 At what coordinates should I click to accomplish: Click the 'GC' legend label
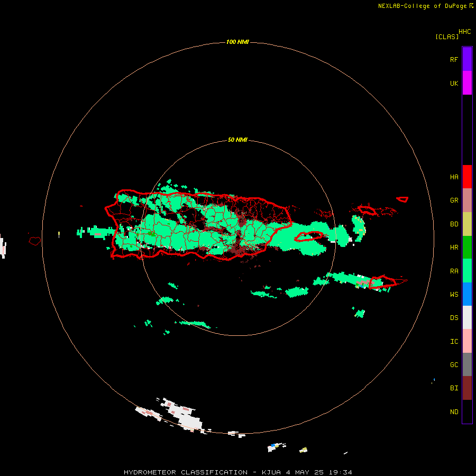point(454,364)
